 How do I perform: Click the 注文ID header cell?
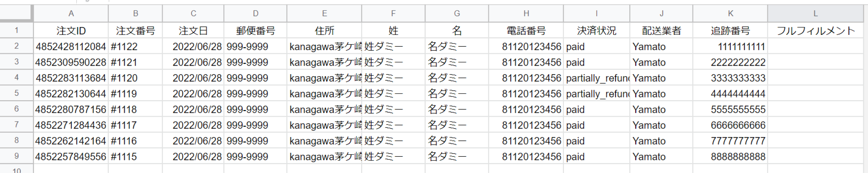(x=71, y=31)
